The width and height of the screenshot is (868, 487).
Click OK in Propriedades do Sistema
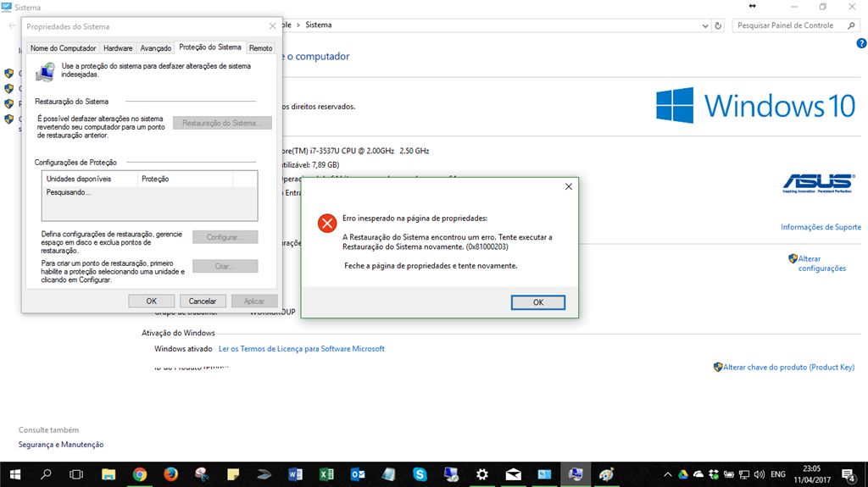pyautogui.click(x=151, y=301)
